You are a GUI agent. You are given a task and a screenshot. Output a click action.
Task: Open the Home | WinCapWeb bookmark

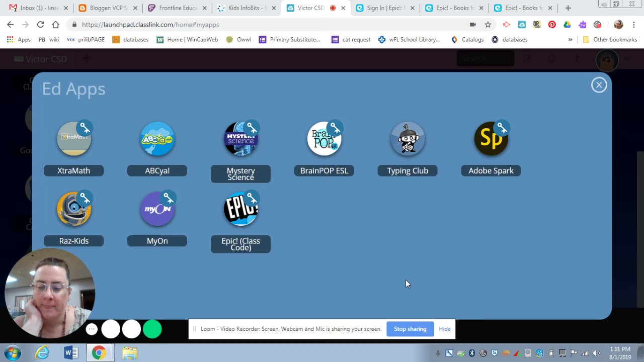point(187,40)
